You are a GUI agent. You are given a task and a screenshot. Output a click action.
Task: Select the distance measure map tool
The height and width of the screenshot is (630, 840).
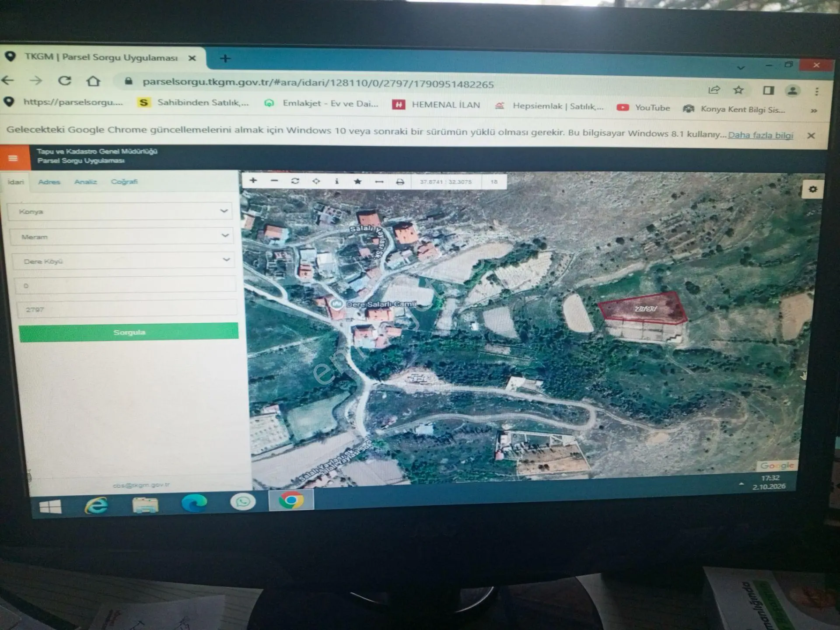(379, 182)
